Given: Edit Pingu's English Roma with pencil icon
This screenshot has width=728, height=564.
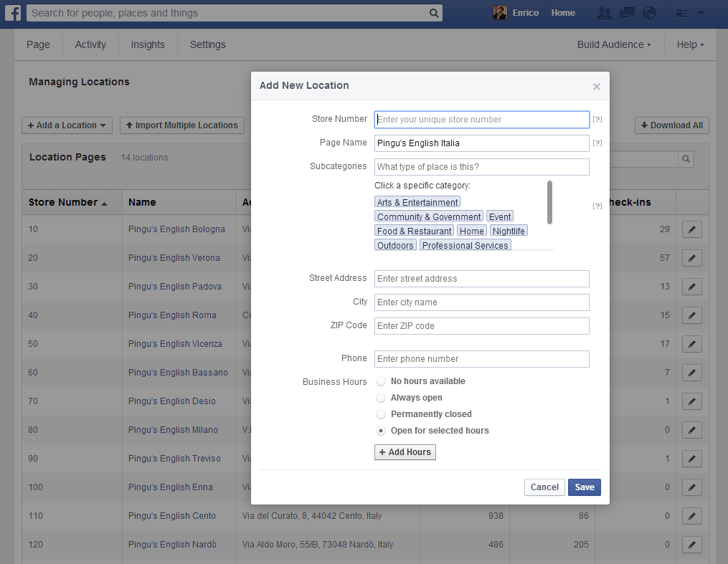Looking at the screenshot, I should [692, 315].
